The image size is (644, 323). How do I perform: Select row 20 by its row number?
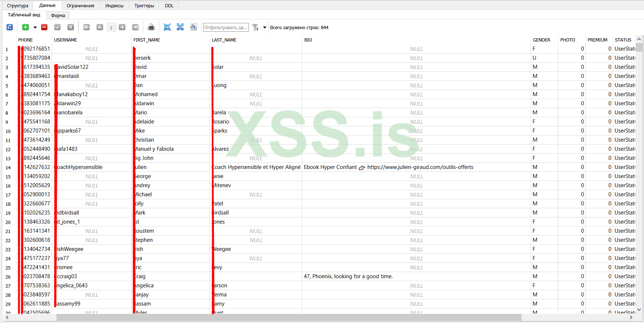(8, 222)
